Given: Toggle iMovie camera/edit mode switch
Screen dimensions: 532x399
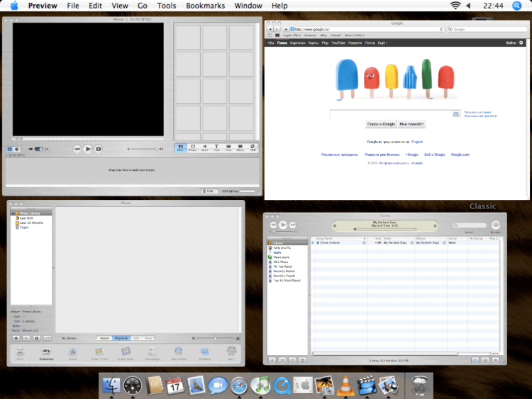Looking at the screenshot, I should pos(39,149).
